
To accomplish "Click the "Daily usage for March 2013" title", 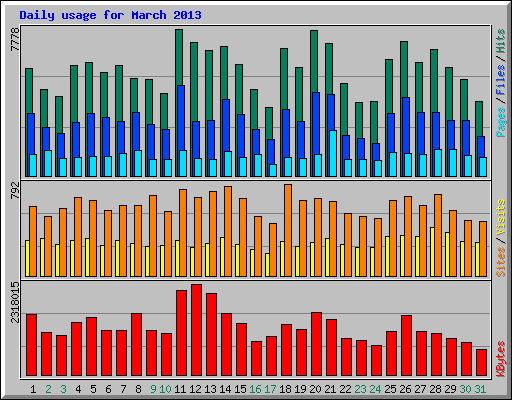I will (110, 15).
